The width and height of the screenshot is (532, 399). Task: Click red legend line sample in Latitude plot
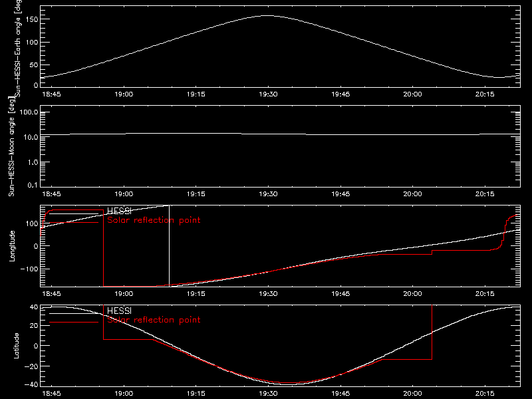click(x=74, y=322)
